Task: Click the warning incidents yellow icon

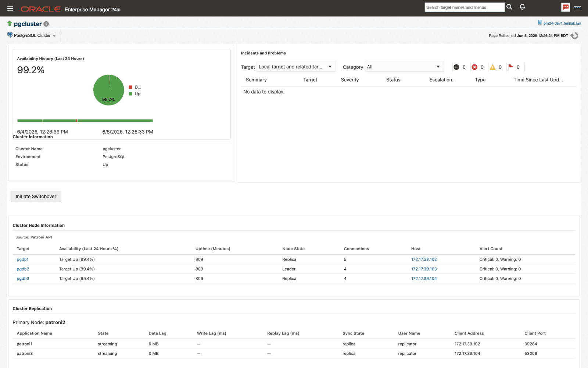Action: [492, 67]
